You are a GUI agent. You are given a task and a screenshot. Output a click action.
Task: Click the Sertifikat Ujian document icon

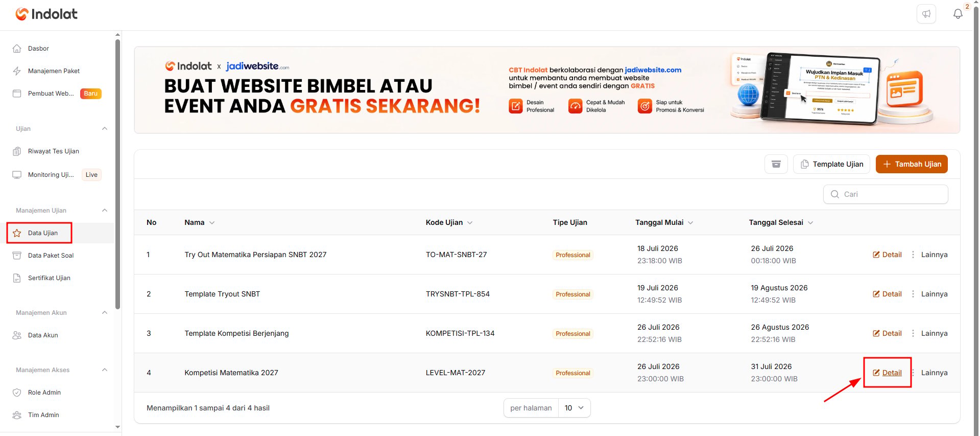pyautogui.click(x=17, y=278)
